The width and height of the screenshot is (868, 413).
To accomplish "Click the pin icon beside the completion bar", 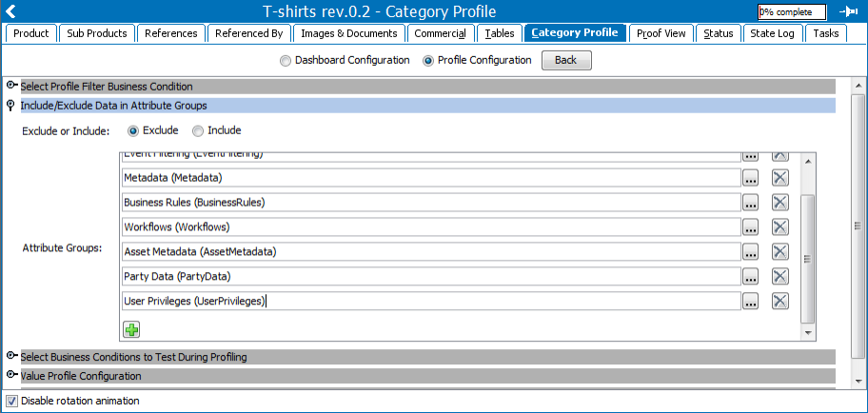I will (847, 11).
